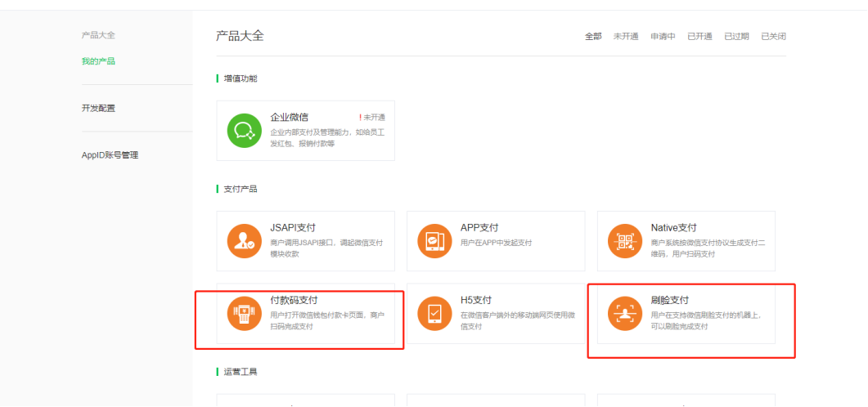
Task: Show products under 申请中 filter
Action: click(663, 37)
